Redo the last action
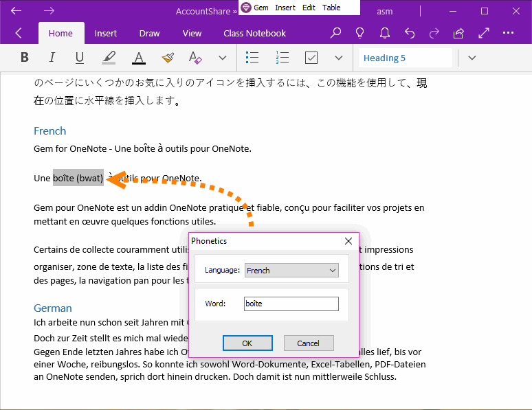532x410 pixels. coord(434,33)
